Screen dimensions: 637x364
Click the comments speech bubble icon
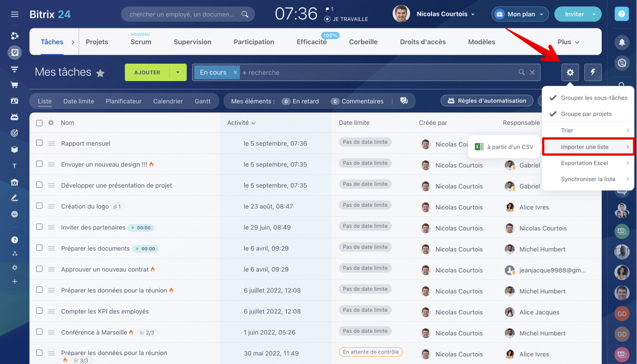(404, 101)
